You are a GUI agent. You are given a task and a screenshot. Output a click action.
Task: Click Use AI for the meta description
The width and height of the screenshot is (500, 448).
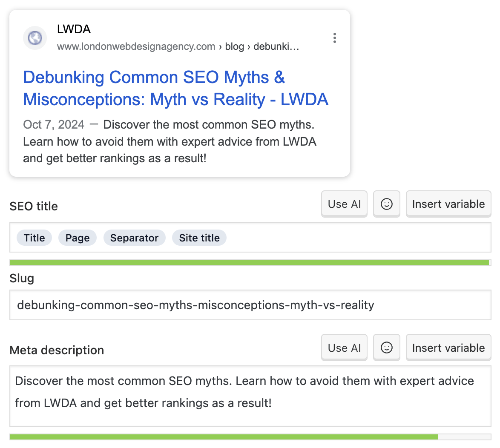[x=344, y=347]
